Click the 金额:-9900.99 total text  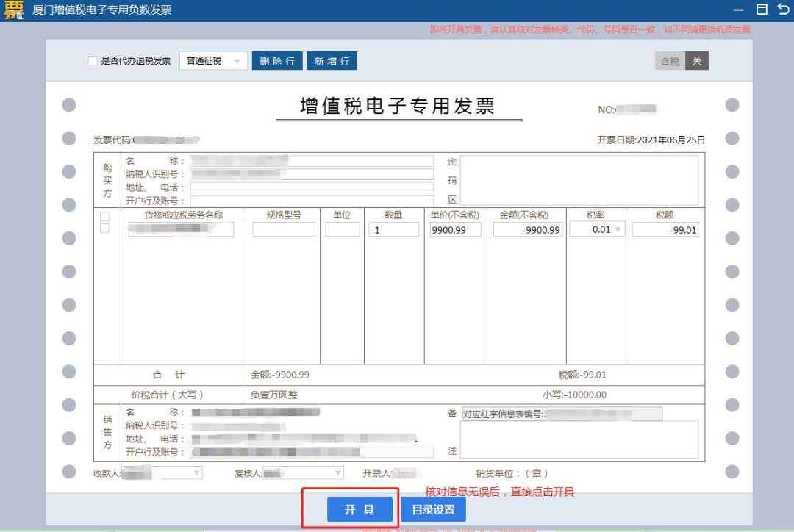coord(279,375)
